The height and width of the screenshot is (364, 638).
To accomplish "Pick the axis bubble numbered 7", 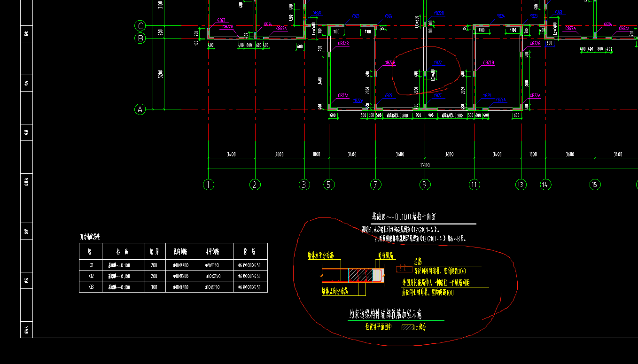I will coord(375,185).
